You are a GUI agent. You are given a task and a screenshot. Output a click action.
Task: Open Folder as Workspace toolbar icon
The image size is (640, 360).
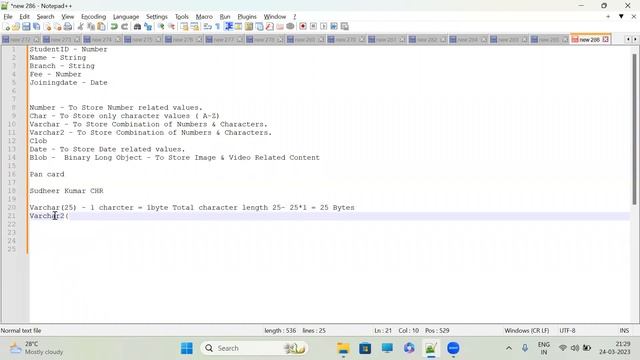pos(280,27)
